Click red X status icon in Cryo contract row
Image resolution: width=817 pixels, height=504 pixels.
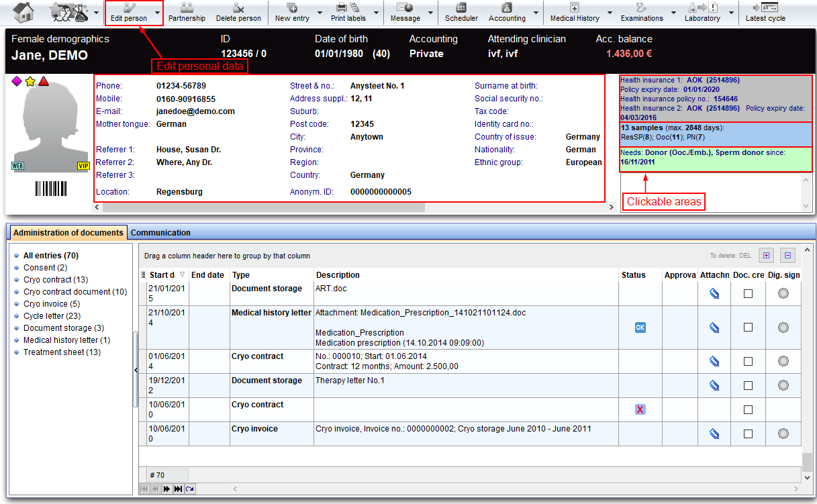pyautogui.click(x=640, y=409)
